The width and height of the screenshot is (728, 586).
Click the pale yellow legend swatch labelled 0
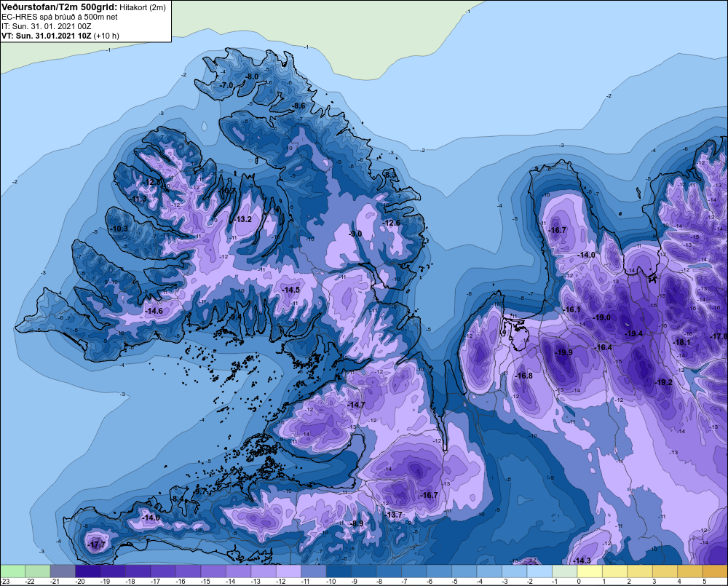pyautogui.click(x=589, y=571)
